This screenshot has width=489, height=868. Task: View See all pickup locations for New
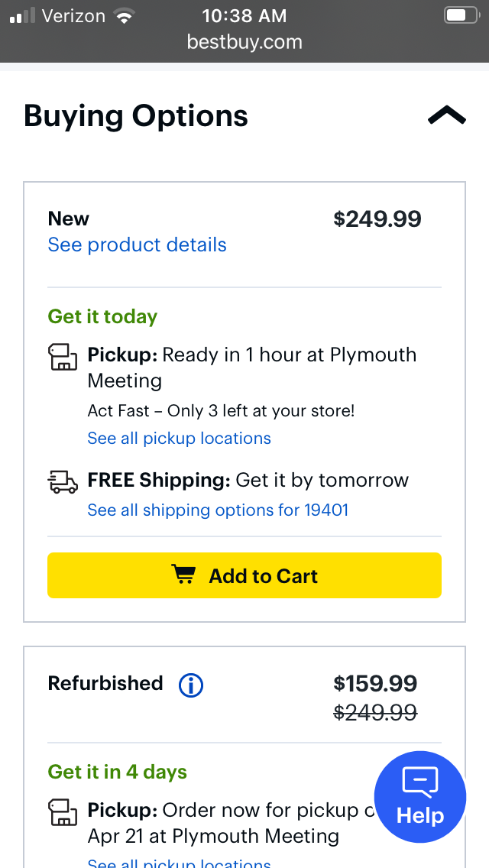coord(180,439)
